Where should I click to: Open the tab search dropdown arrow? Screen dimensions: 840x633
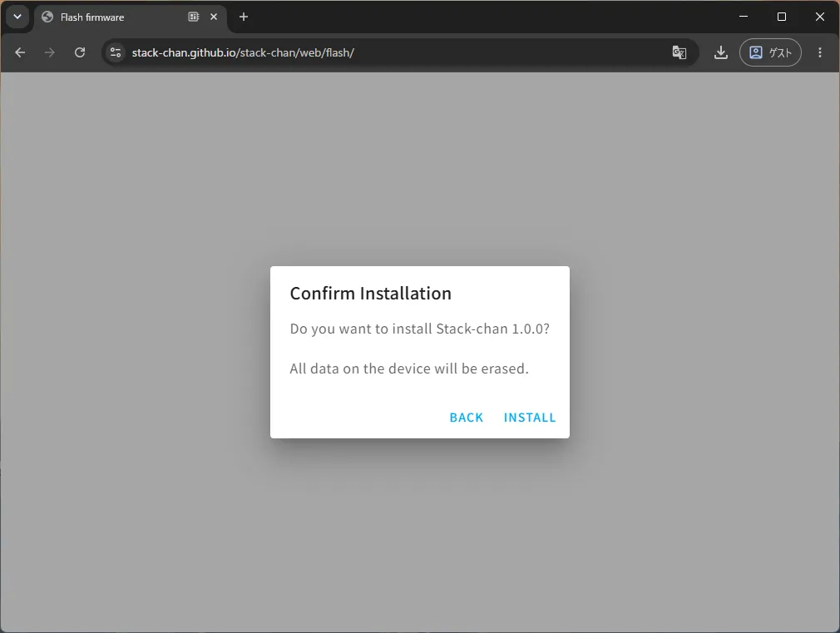(17, 17)
